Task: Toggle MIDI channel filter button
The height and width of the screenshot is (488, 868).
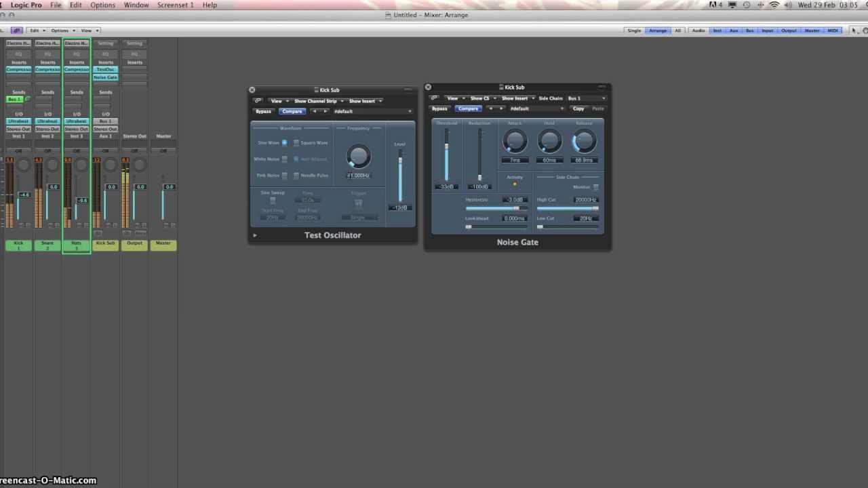Action: pyautogui.click(x=833, y=30)
